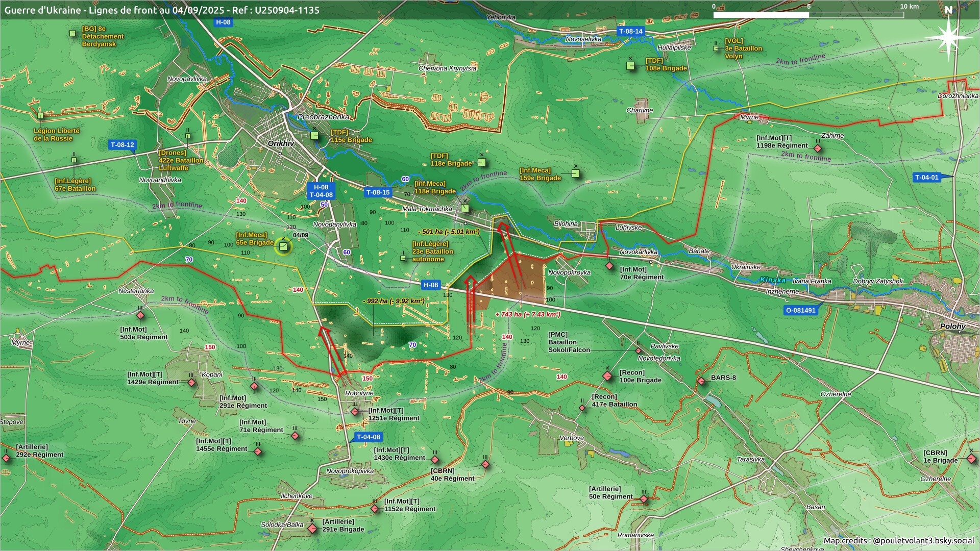
Task: Click the map title with reference U250904-1135
Action: 162,10
